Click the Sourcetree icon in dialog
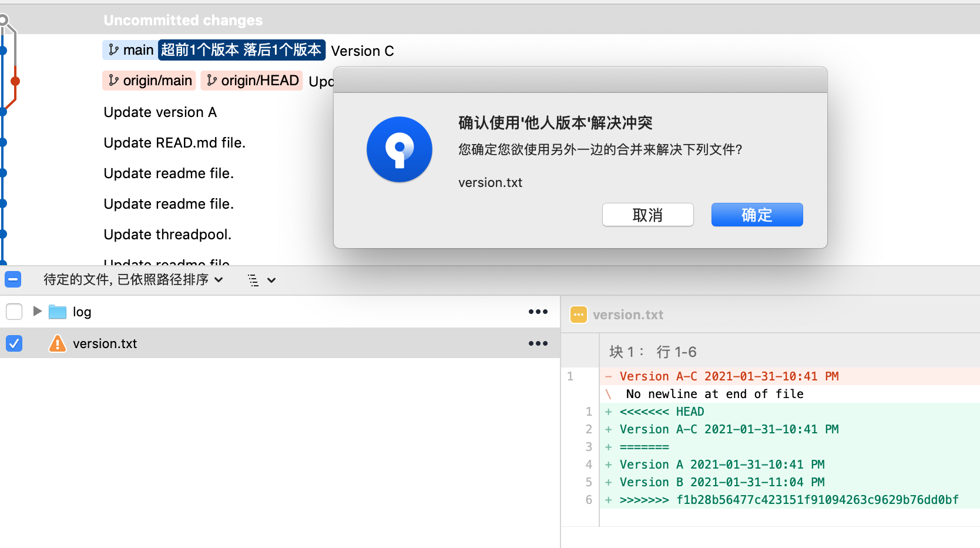Image resolution: width=980 pixels, height=548 pixels. tap(400, 149)
